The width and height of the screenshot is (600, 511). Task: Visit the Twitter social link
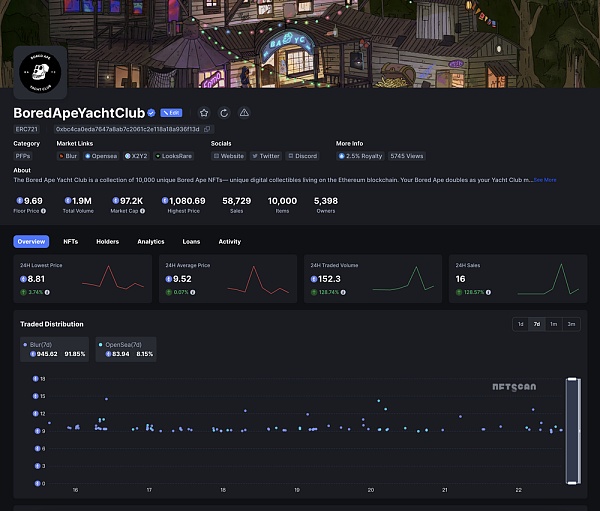click(266, 156)
